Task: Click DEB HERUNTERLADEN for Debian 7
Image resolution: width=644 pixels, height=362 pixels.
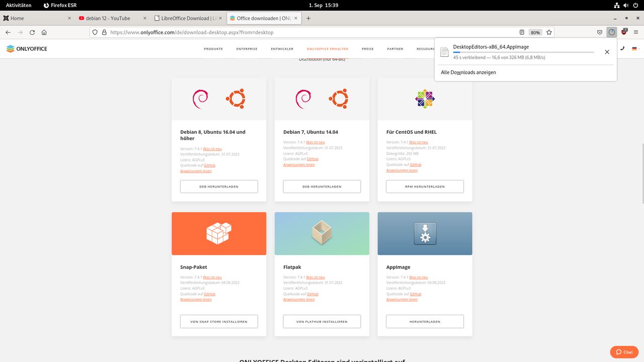Action: click(x=322, y=187)
